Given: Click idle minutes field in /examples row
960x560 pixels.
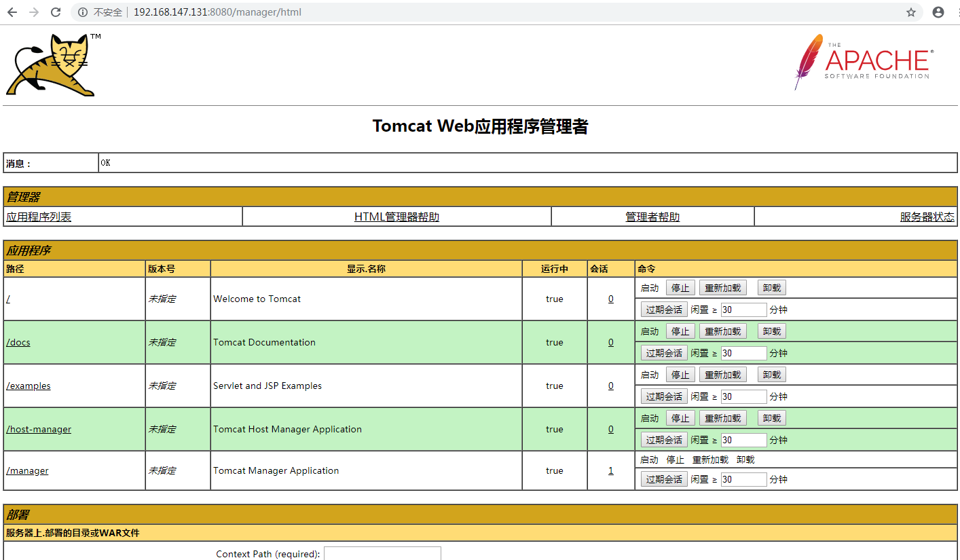Looking at the screenshot, I should (743, 396).
